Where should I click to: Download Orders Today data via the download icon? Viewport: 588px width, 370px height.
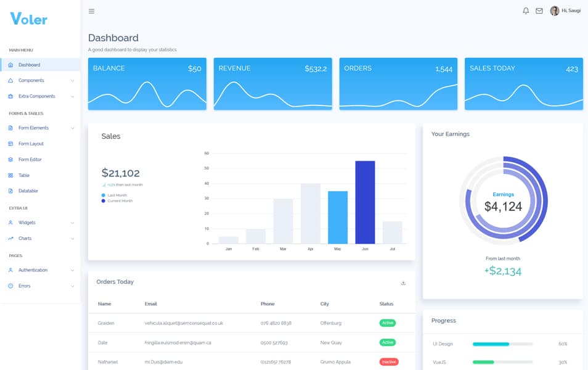(x=404, y=282)
